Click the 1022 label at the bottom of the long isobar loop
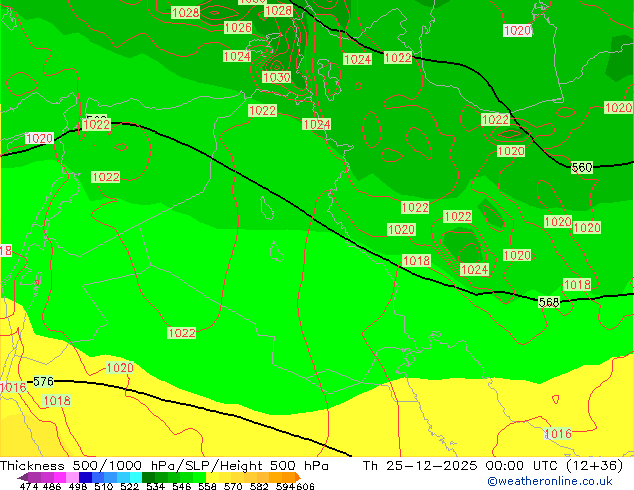Screen dimensions: 634x490 click(182, 333)
